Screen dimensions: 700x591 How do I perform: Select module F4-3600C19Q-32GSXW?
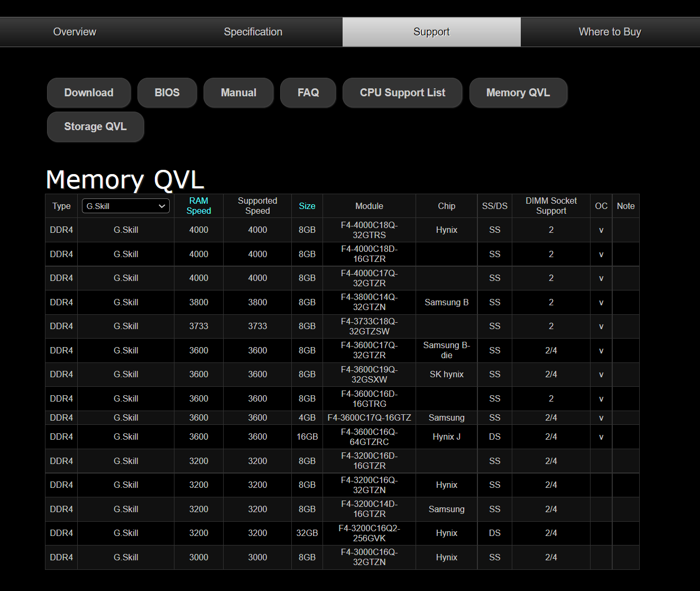pos(369,375)
